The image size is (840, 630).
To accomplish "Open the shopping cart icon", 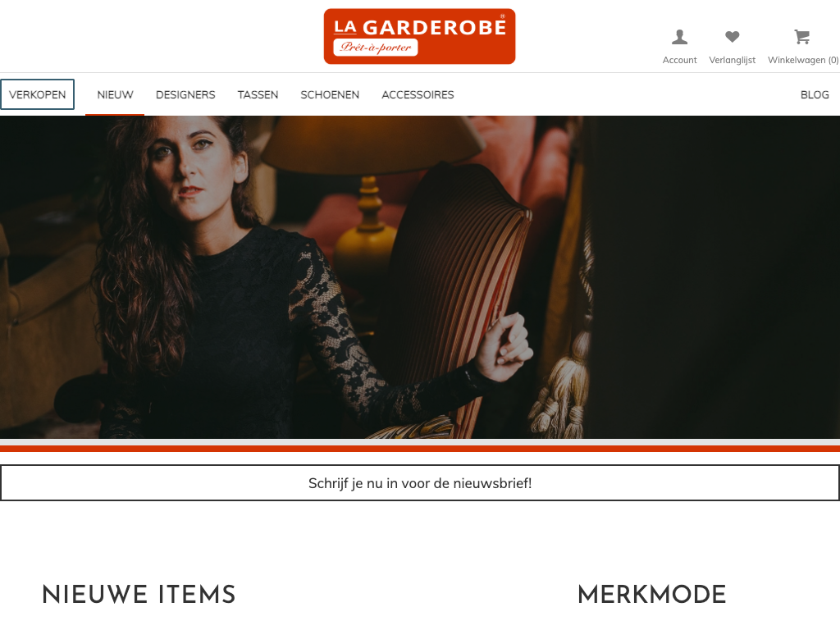I will tap(801, 37).
